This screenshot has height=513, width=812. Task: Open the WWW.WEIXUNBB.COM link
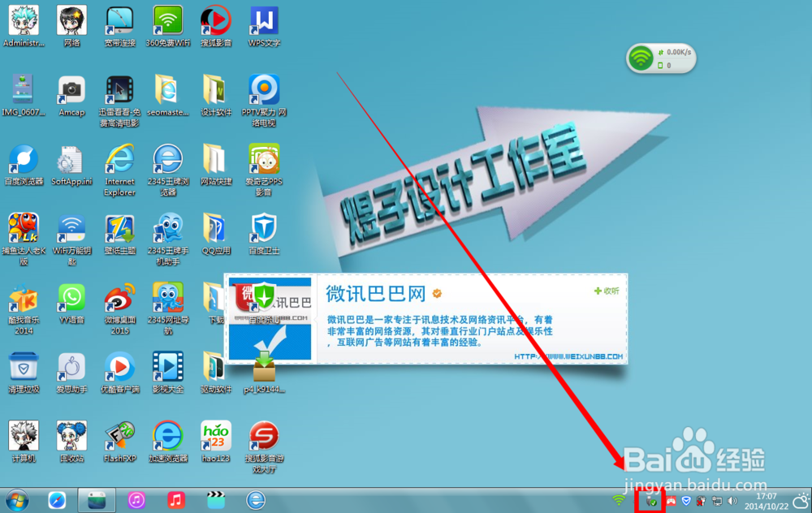[x=568, y=356]
